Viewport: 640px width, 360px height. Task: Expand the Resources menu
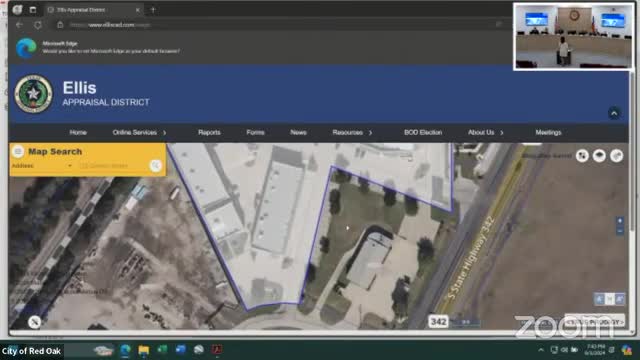(352, 132)
